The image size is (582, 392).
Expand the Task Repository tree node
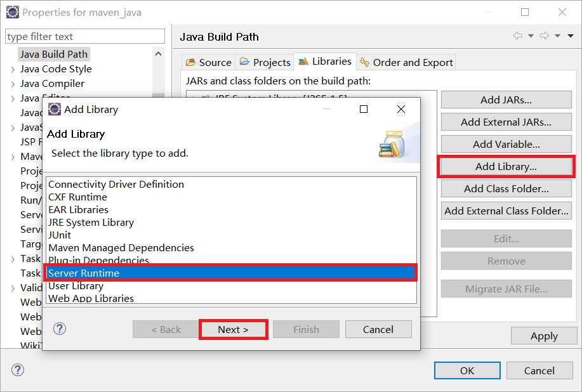[x=13, y=259]
